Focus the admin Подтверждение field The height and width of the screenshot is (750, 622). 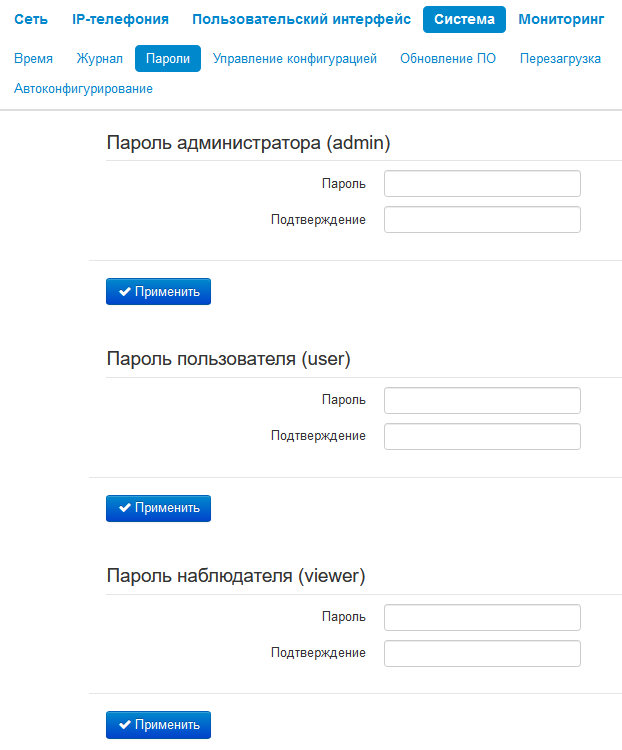[482, 220]
